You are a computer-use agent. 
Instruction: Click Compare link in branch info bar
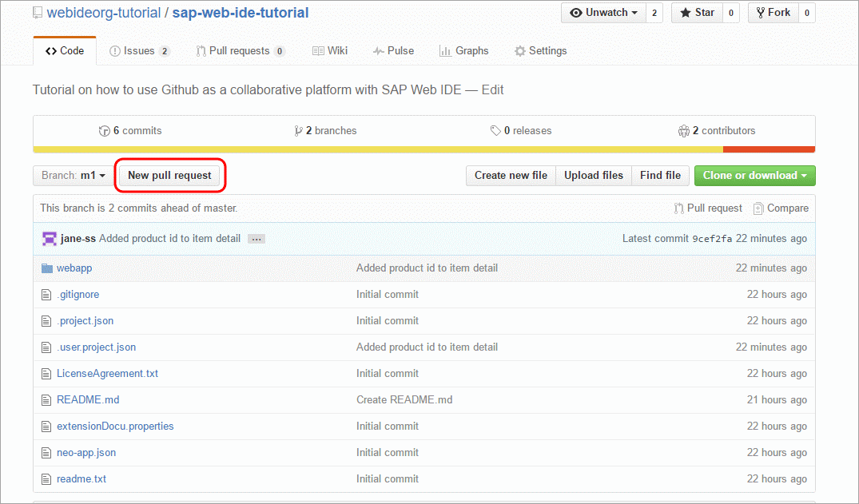pyautogui.click(x=781, y=208)
